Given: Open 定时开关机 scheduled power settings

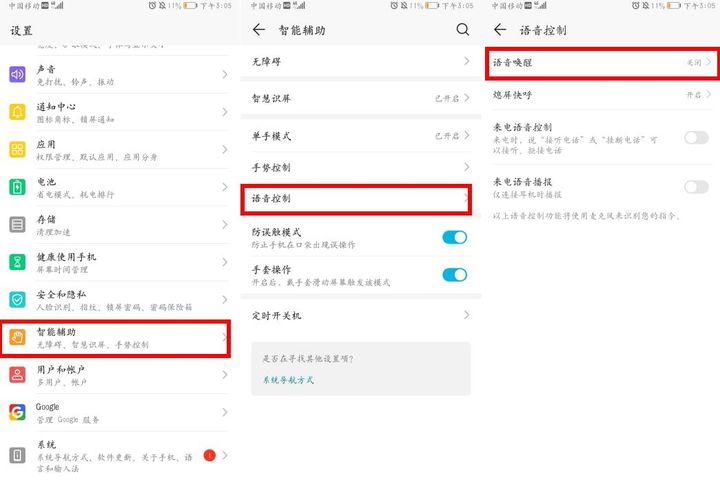Looking at the screenshot, I should point(360,315).
